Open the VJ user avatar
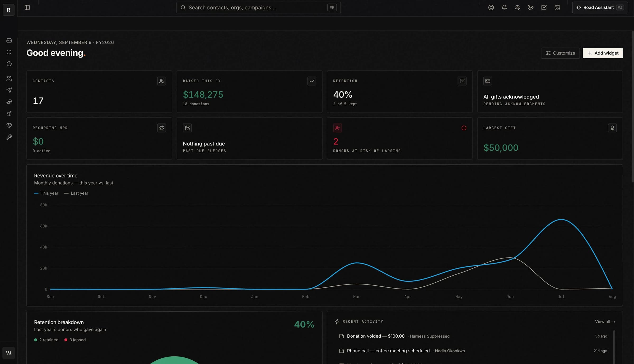The height and width of the screenshot is (364, 634). point(8,353)
